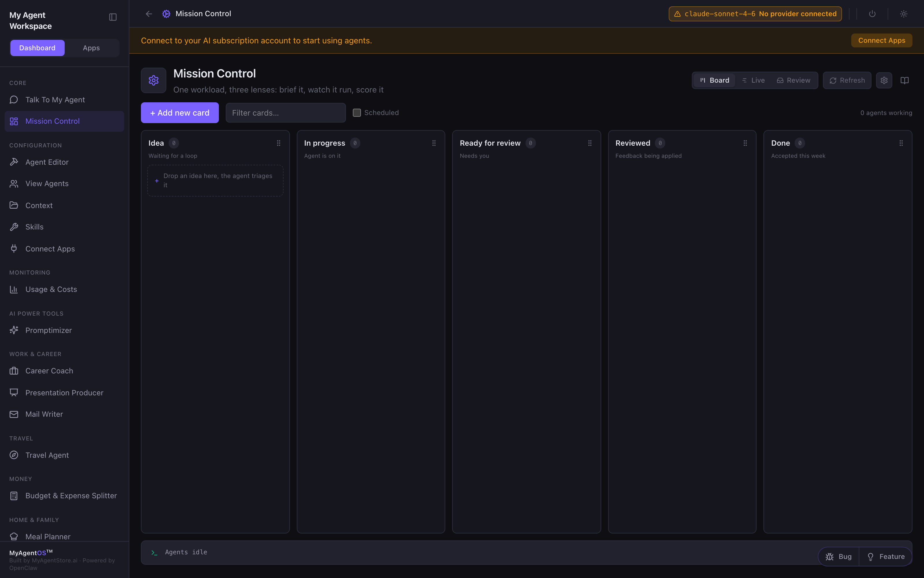Click the terminal icon beside Agents idle
This screenshot has height=578, width=924.
click(154, 552)
